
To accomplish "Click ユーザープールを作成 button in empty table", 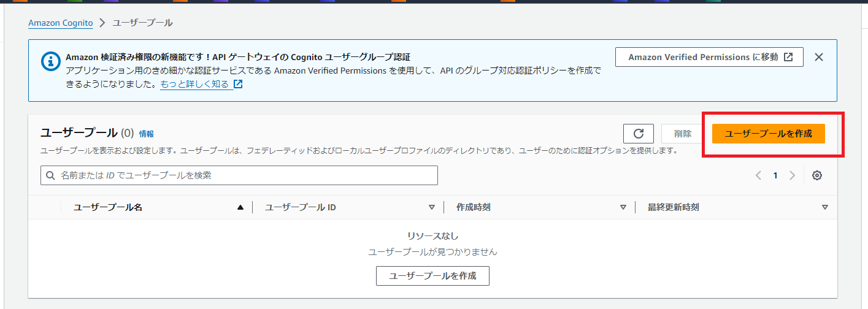I will pos(432,276).
